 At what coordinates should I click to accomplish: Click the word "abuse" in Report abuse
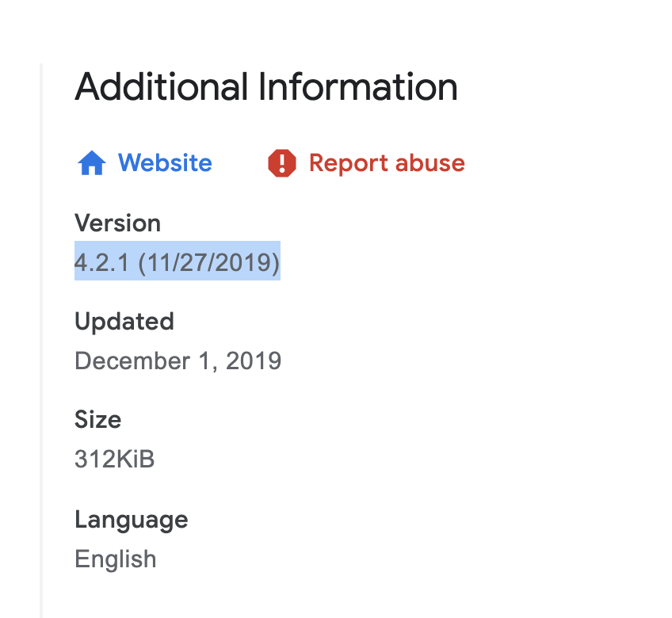[x=430, y=163]
